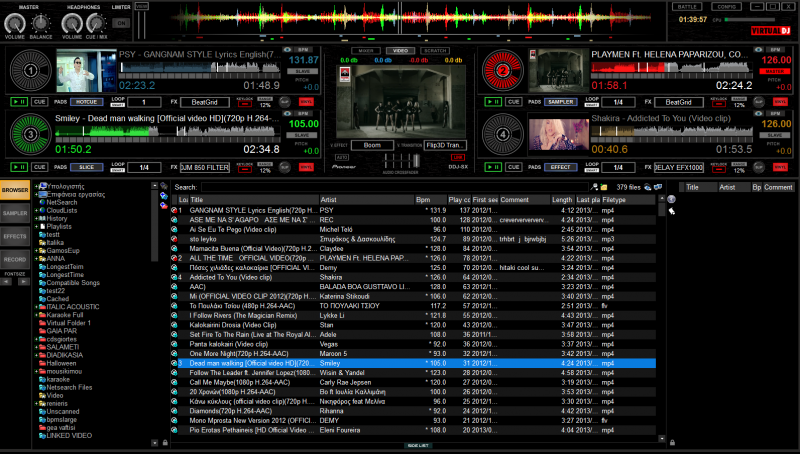The height and width of the screenshot is (454, 800).
Task: Click the red deck 2 jog wheel
Action: coord(503,70)
